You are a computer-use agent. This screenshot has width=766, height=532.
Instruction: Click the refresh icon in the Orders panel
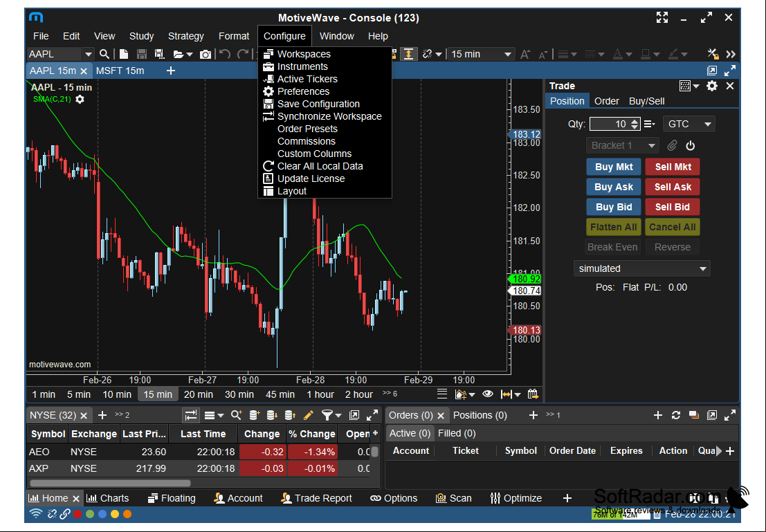coord(676,415)
